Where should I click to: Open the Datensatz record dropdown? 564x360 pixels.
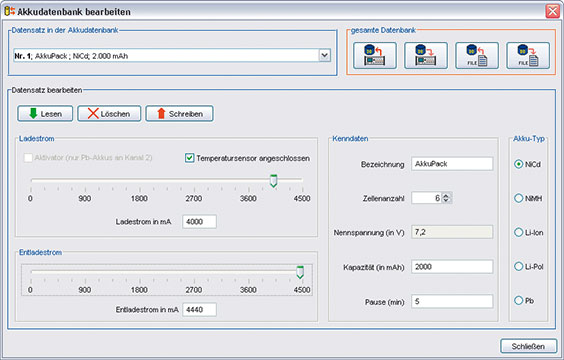pyautogui.click(x=324, y=55)
